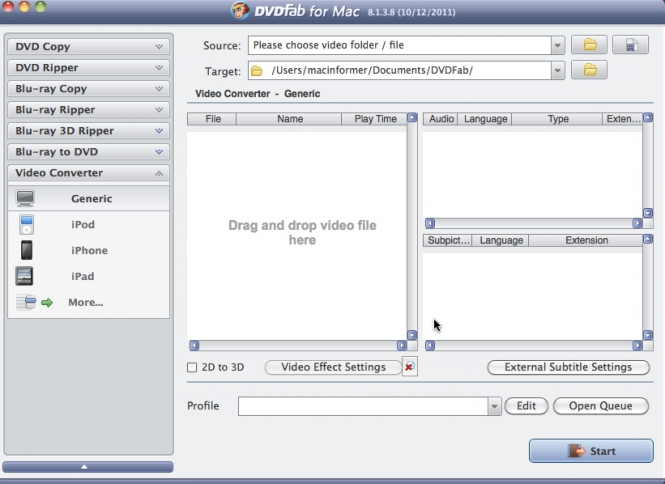Open the target folder browse icon

coord(589,70)
